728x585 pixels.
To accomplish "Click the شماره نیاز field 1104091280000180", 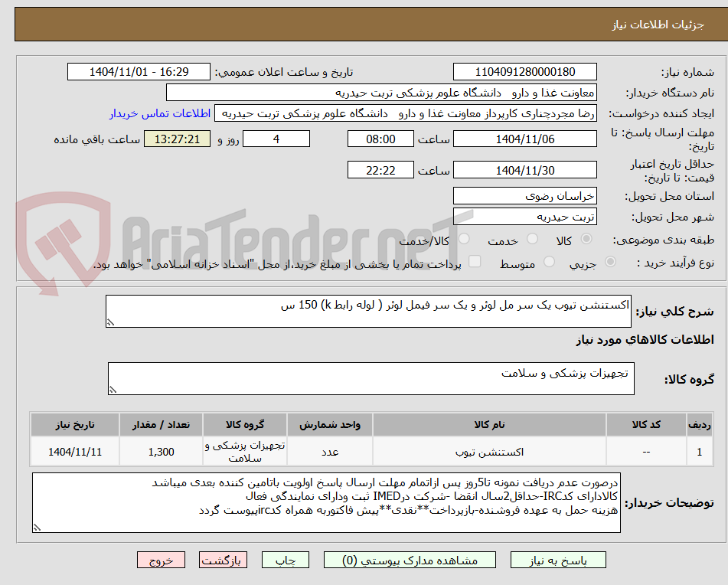I will [524, 72].
